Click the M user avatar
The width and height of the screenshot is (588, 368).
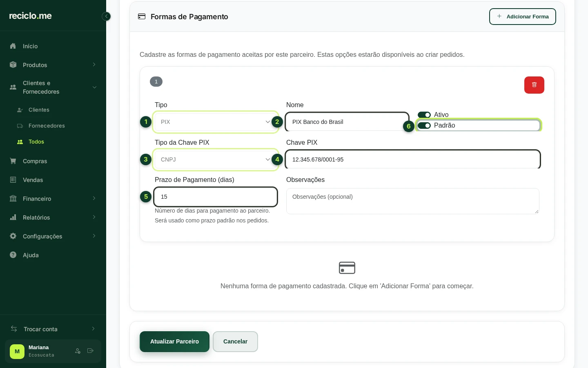click(x=17, y=351)
